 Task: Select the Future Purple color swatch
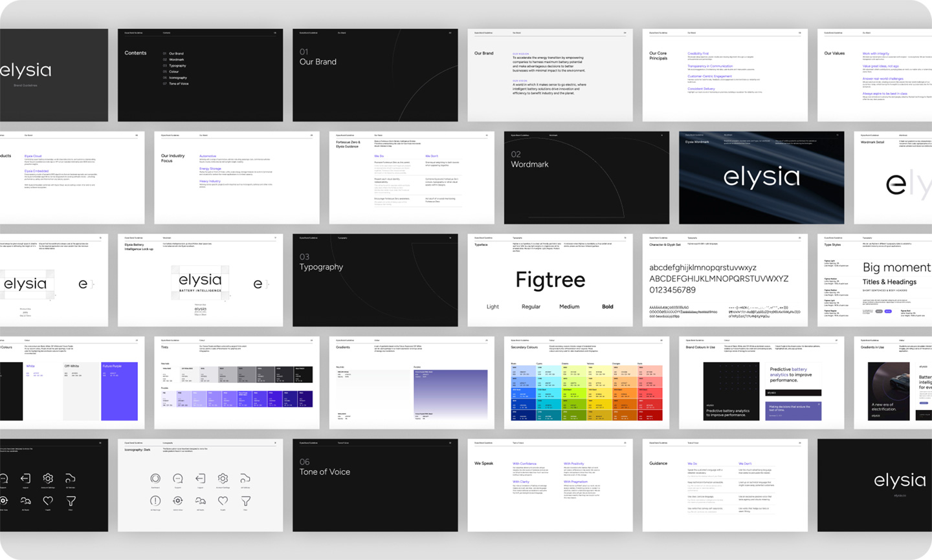(119, 391)
